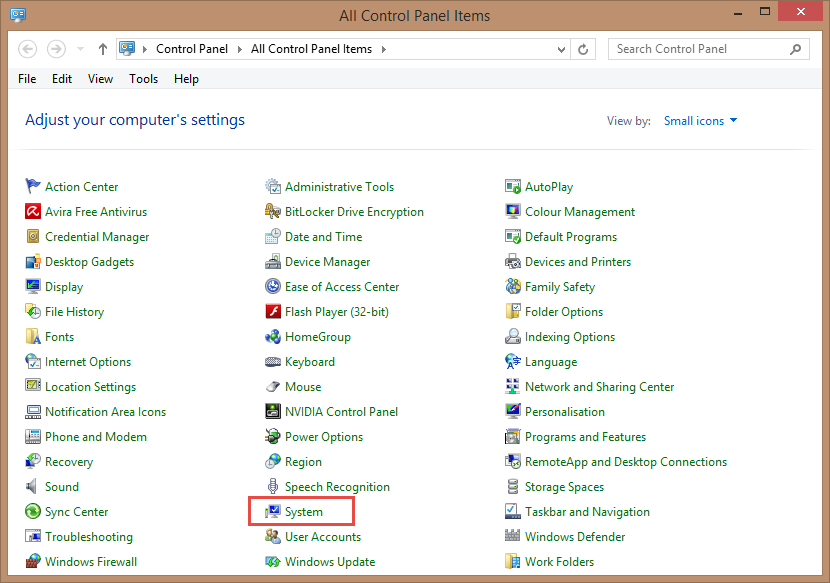This screenshot has width=830, height=583.
Task: Click the Windows Update icon
Action: pos(273,561)
